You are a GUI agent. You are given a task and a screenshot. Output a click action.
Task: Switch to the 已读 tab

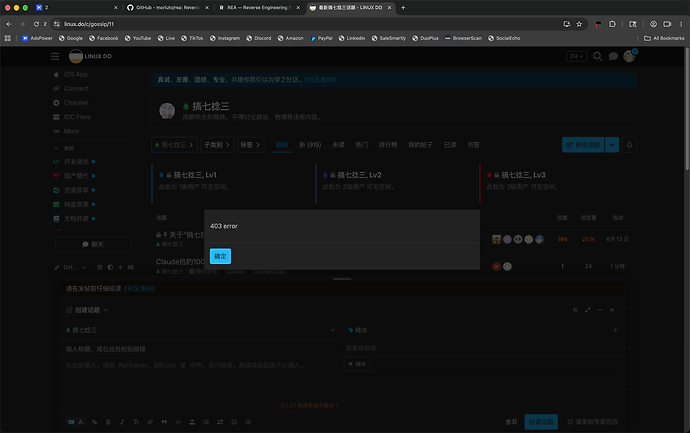[x=450, y=145]
